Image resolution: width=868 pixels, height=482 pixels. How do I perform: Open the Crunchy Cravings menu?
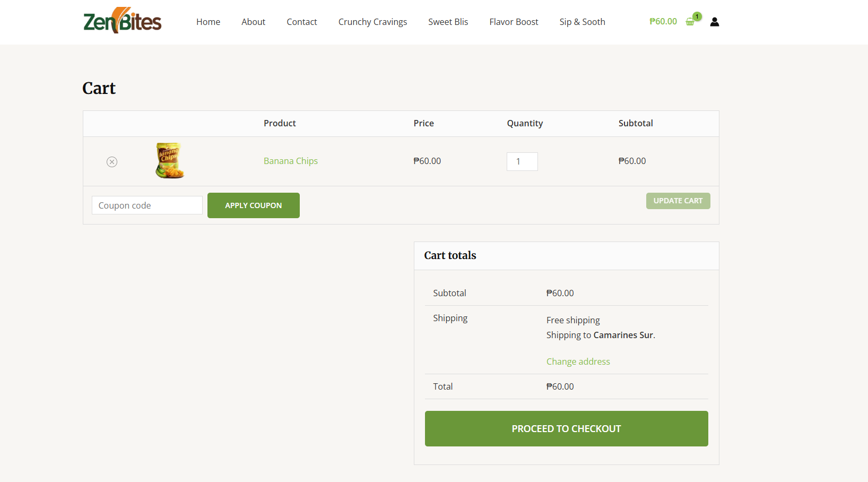[372, 22]
